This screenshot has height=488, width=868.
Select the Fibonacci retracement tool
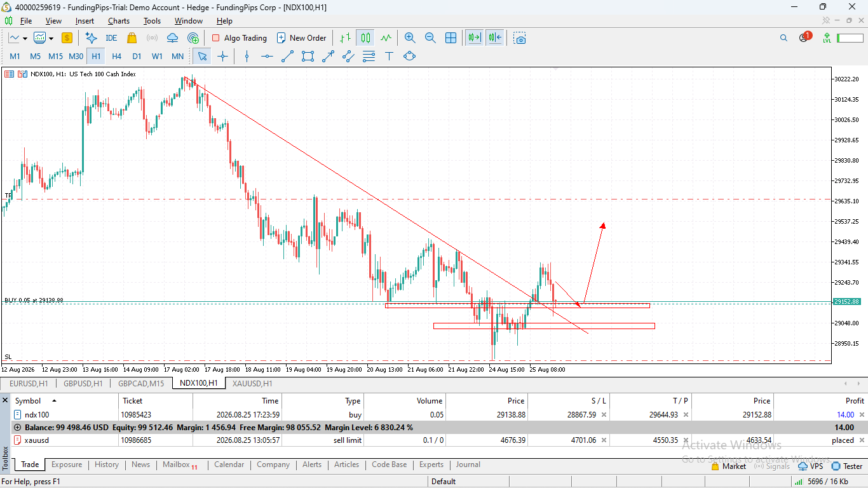click(x=369, y=56)
